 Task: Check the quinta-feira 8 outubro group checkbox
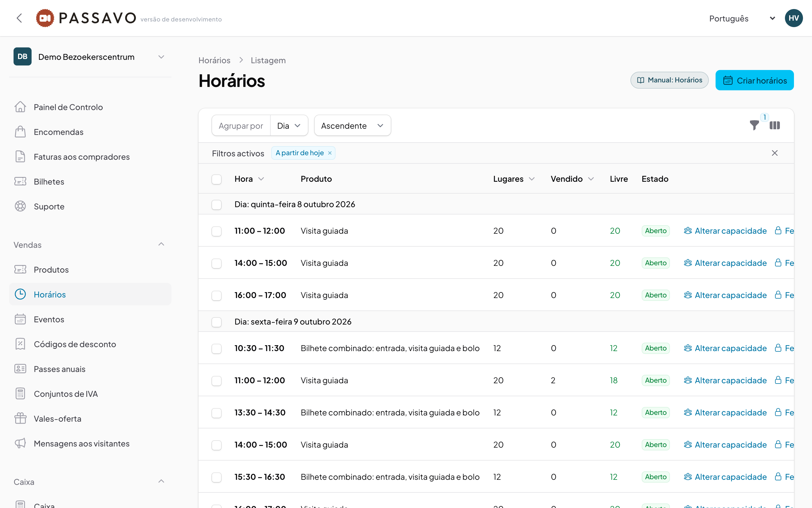(217, 205)
